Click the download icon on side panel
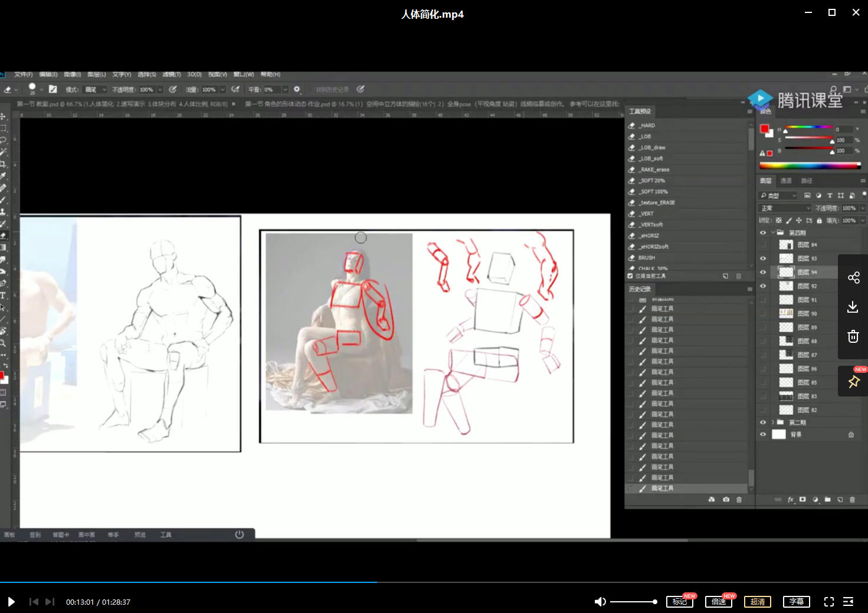Image resolution: width=868 pixels, height=613 pixels. pyautogui.click(x=853, y=307)
